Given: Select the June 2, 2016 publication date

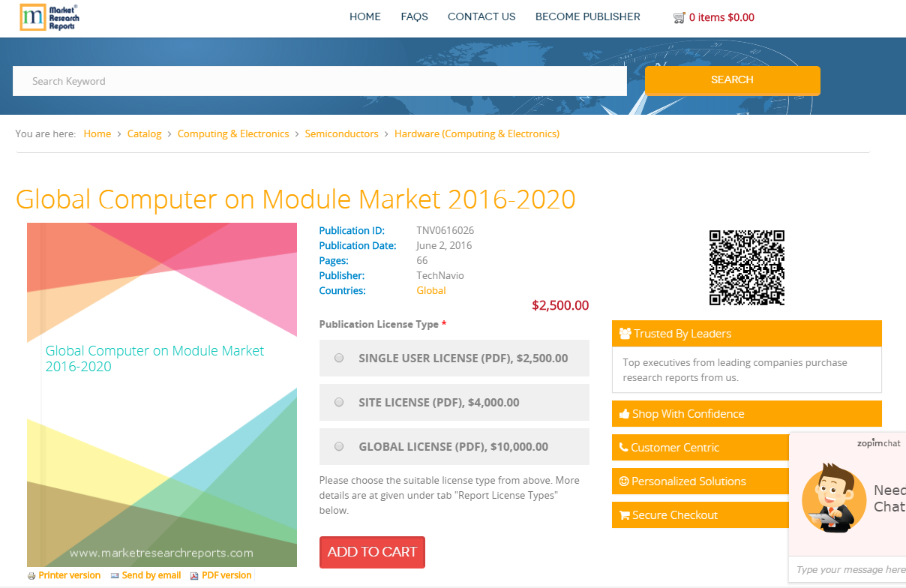Looking at the screenshot, I should (444, 245).
